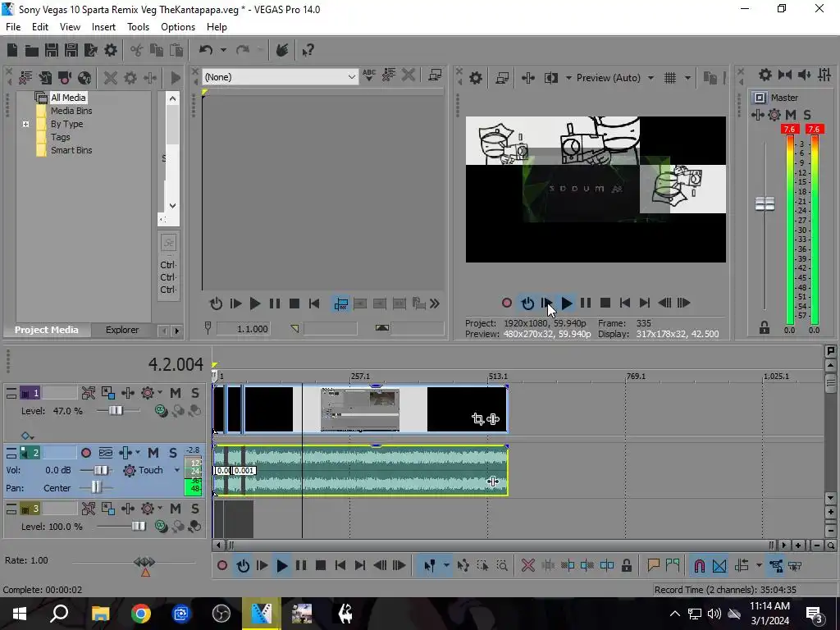Pause playback in timeline transport
Viewport: 840px width, 630px height.
pos(301,566)
